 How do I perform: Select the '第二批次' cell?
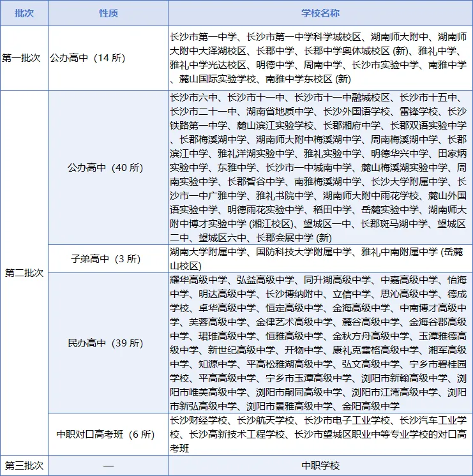(x=24, y=272)
